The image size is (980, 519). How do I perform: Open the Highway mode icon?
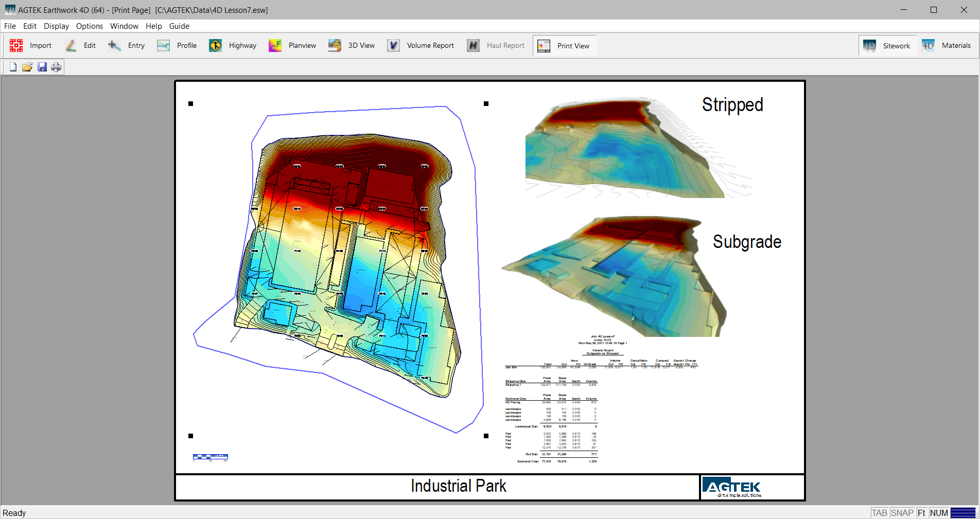coord(215,46)
